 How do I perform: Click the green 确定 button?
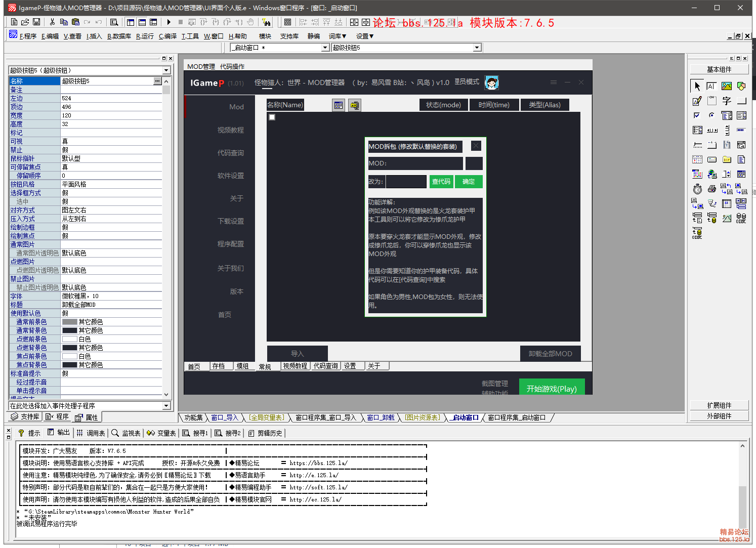tap(469, 181)
